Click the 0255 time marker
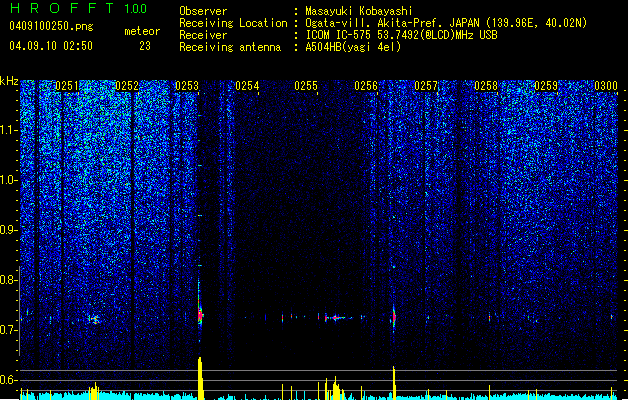629x400 pixels. click(306, 86)
